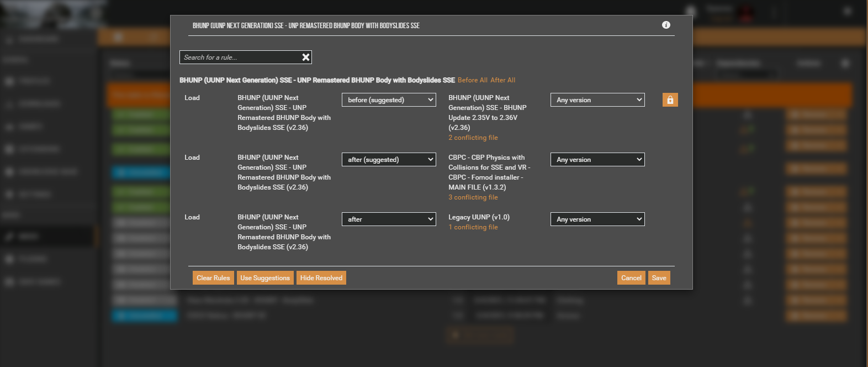Click the info icon in dialog header

tap(666, 25)
